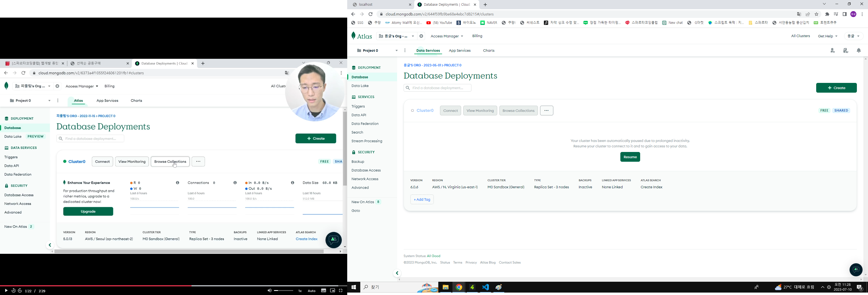Open the Chrome extensions puzzle menu
Screen dimensions: 868x295
point(827,14)
